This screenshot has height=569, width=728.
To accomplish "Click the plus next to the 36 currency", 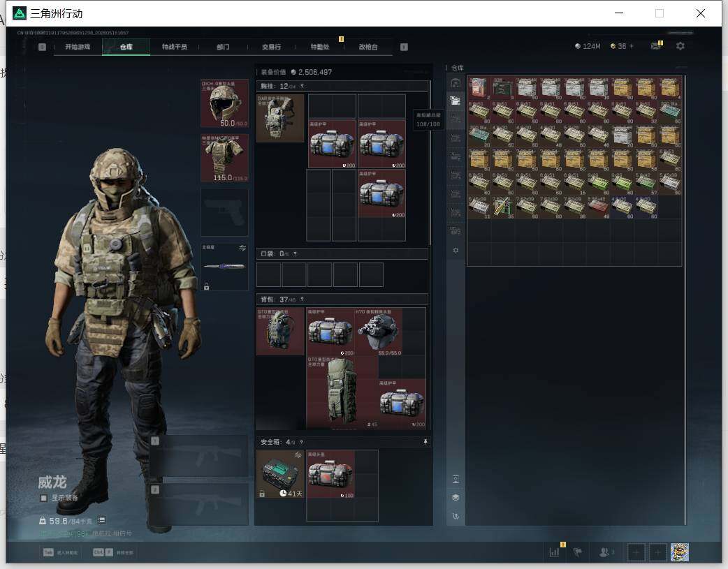I will pos(631,46).
